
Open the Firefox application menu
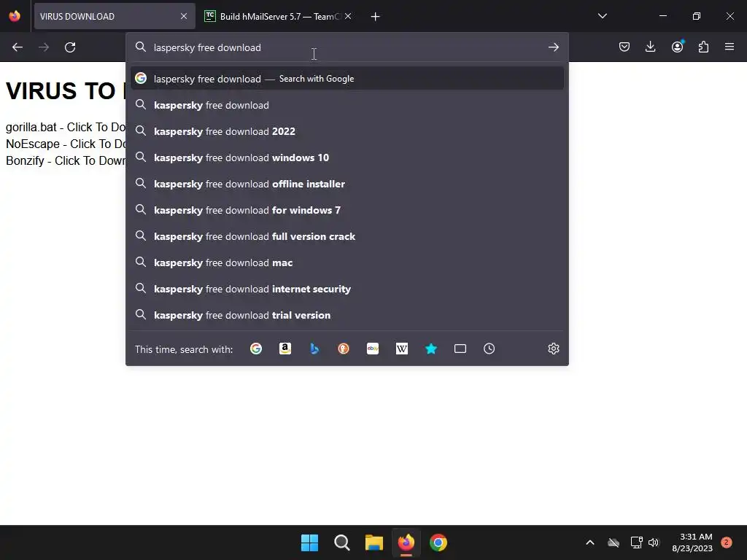[729, 47]
